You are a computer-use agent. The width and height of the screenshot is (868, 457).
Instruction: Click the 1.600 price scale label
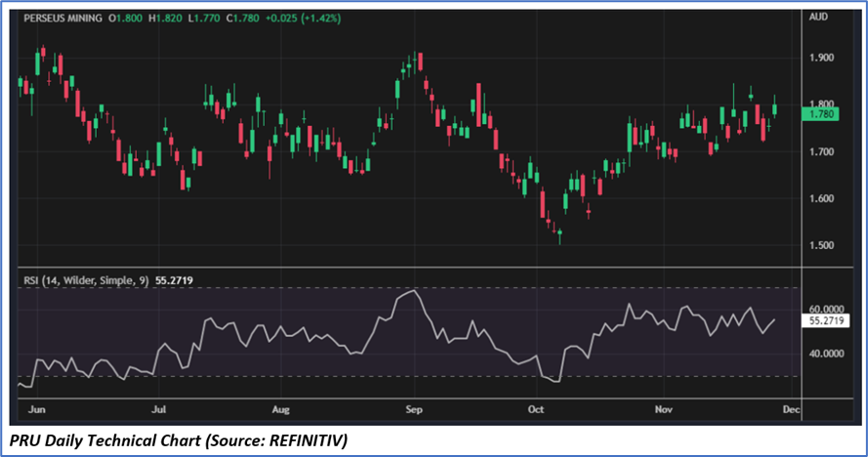(x=820, y=198)
